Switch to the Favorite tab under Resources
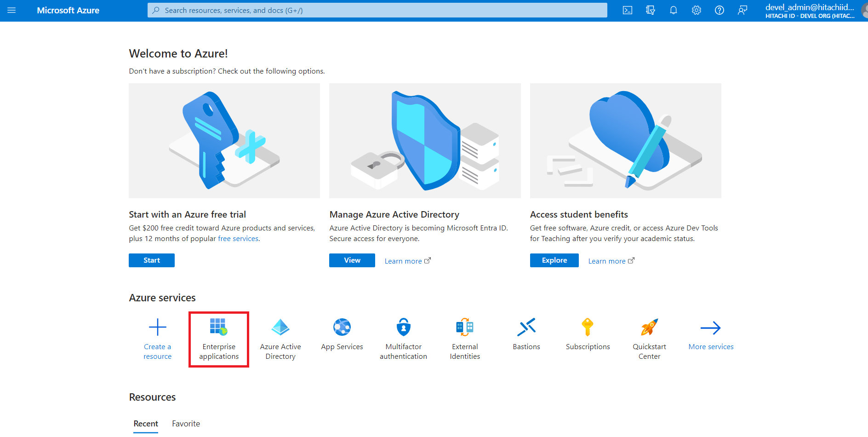Viewport: 868px width, 437px height. point(186,423)
